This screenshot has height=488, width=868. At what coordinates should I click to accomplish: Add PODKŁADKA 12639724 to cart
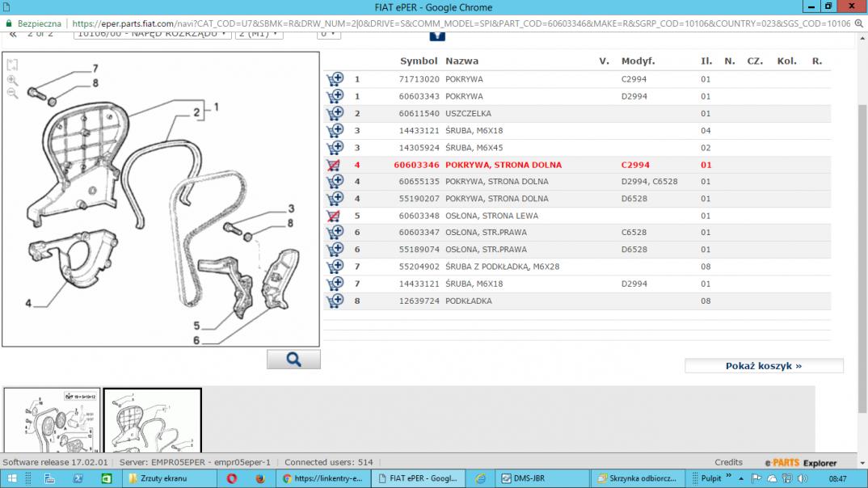click(x=335, y=301)
